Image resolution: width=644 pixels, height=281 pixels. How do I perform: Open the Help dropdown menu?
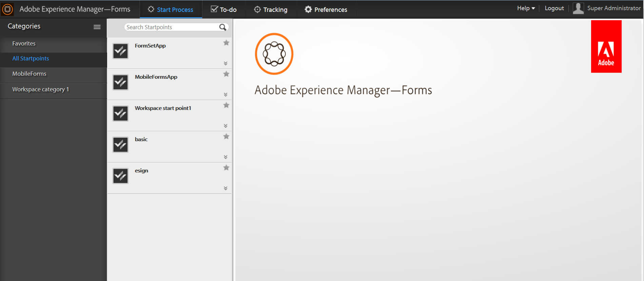(526, 8)
